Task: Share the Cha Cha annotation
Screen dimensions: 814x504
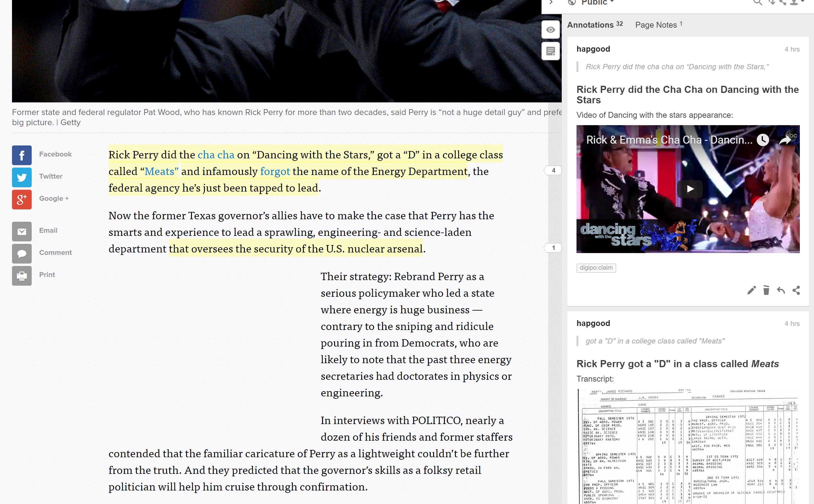Action: click(x=796, y=290)
